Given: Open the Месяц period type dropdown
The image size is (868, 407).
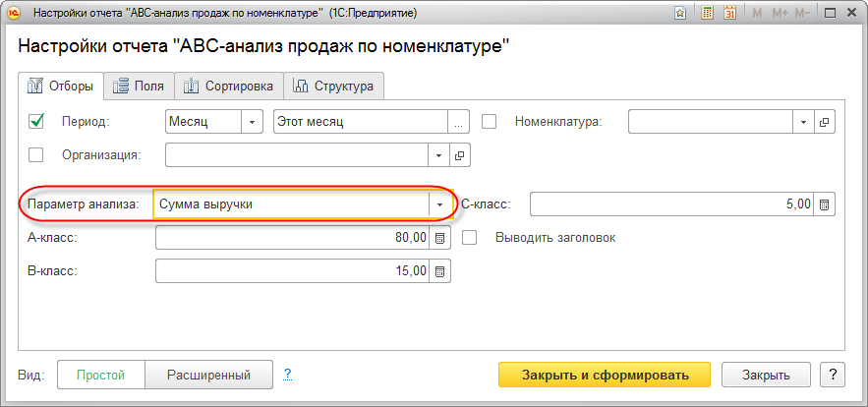Looking at the screenshot, I should pos(253,122).
